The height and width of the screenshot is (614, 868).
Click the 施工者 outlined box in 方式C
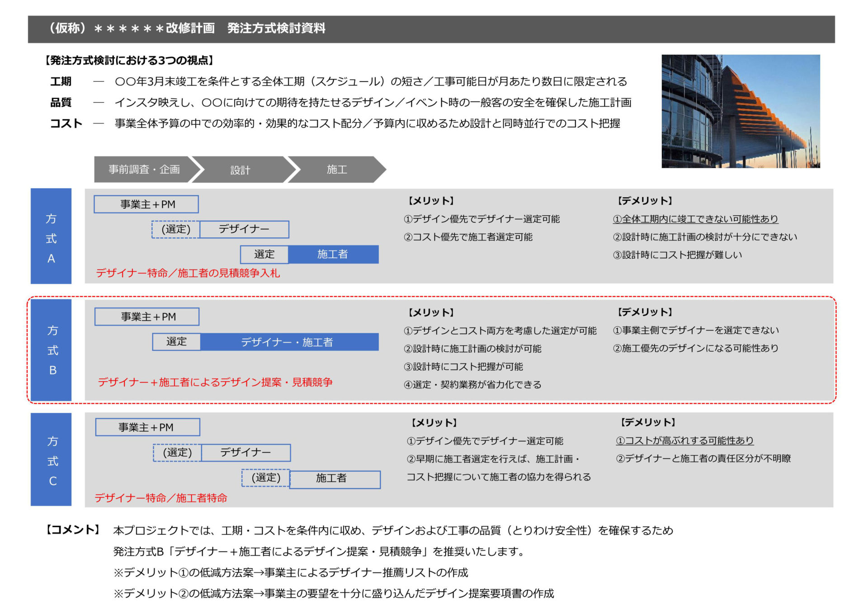tap(335, 479)
